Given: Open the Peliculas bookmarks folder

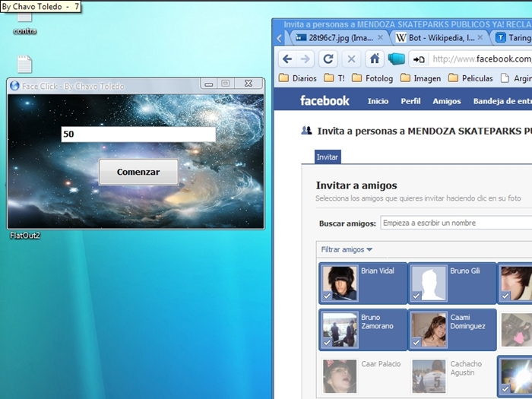Looking at the screenshot, I should pyautogui.click(x=470, y=78).
